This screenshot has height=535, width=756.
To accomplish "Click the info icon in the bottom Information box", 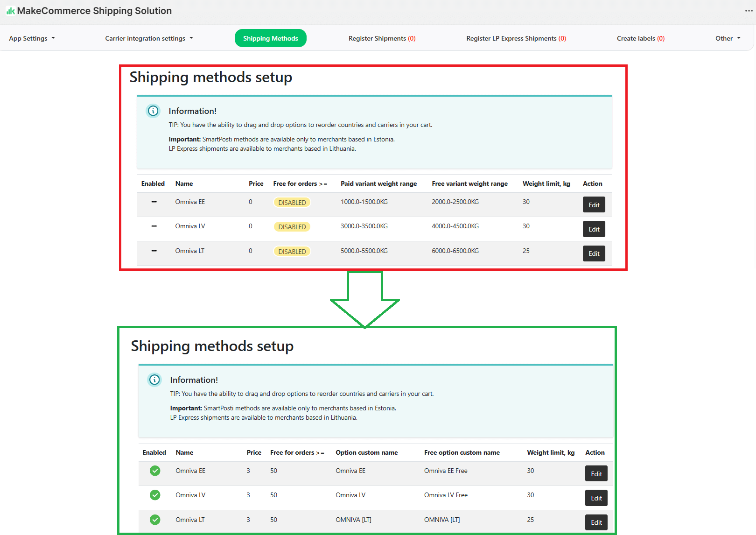I will (154, 380).
